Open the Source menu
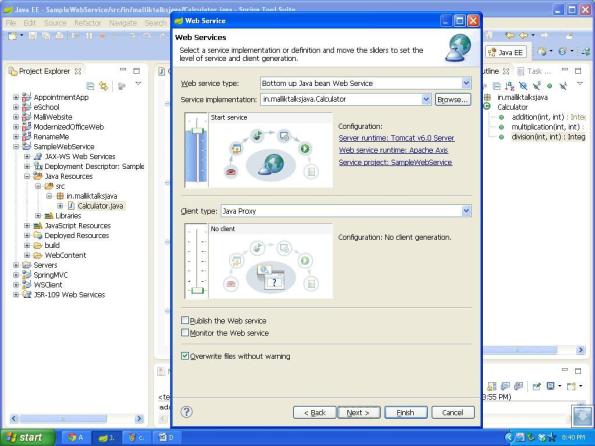Viewport: 595px width, 446px height. (x=55, y=23)
